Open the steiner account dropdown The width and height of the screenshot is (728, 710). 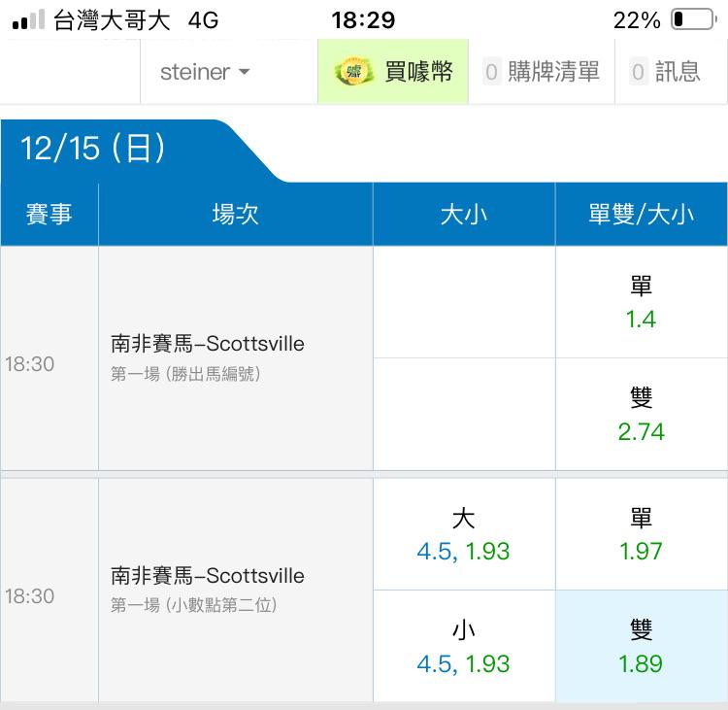coord(205,72)
